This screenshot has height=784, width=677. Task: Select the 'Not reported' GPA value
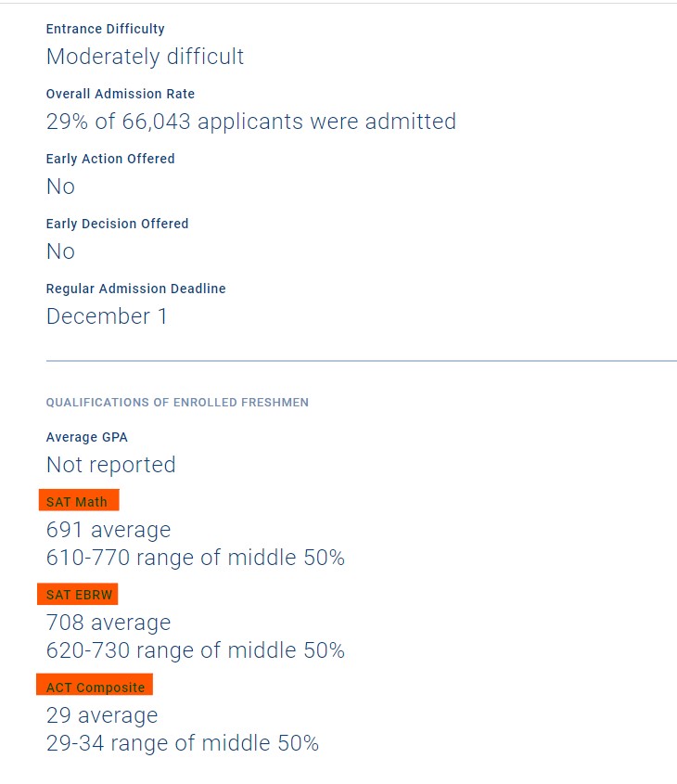(x=110, y=465)
